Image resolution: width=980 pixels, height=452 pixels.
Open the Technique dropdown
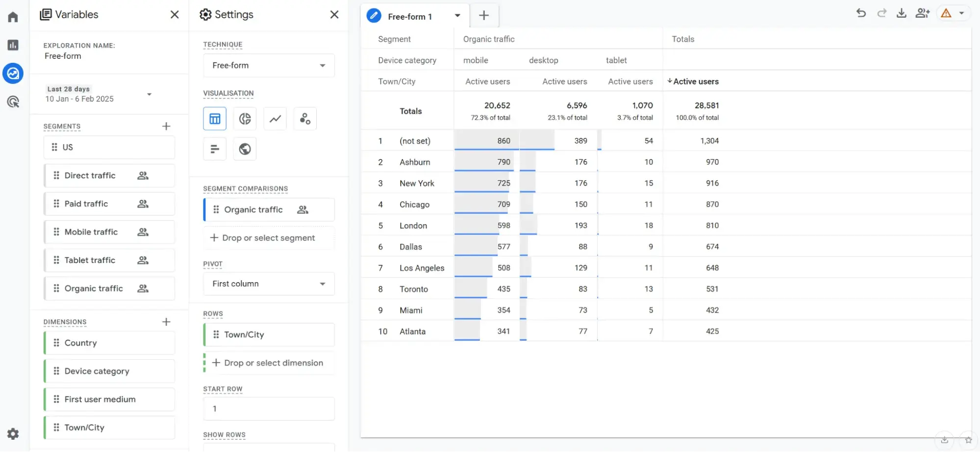tap(269, 65)
